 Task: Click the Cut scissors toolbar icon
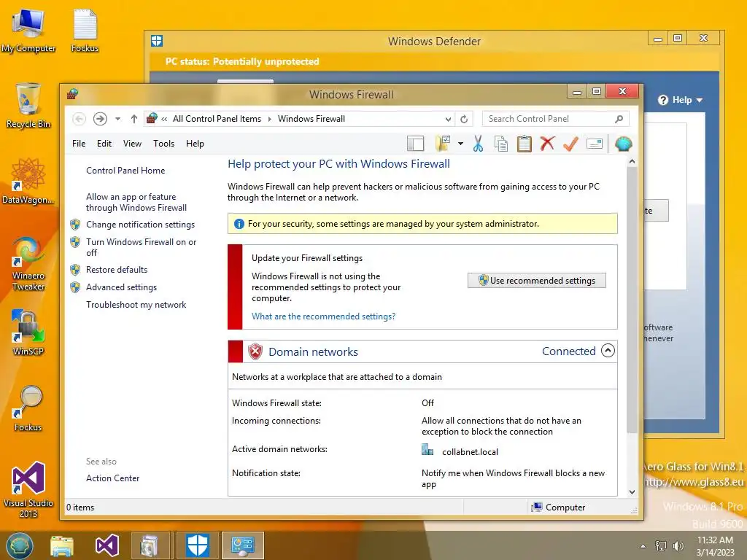point(478,144)
